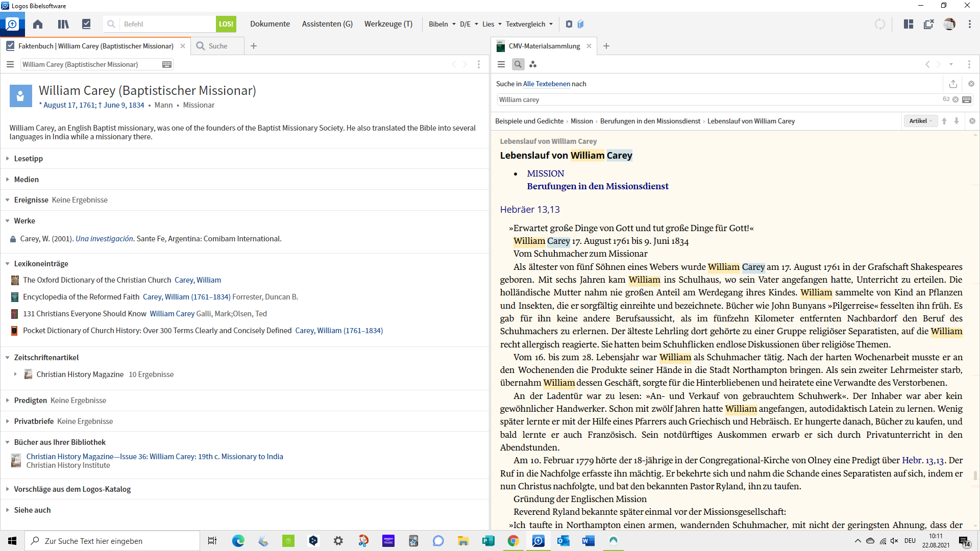Collapse the Zeitschriftenartikel section
The width and height of the screenshot is (980, 551).
pyautogui.click(x=8, y=358)
